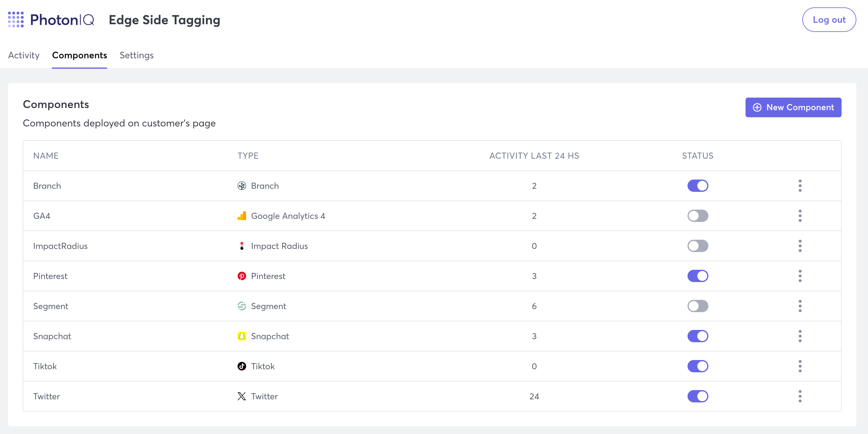Viewport: 868px width, 434px height.
Task: Click the Twitter X icon
Action: pos(242,396)
